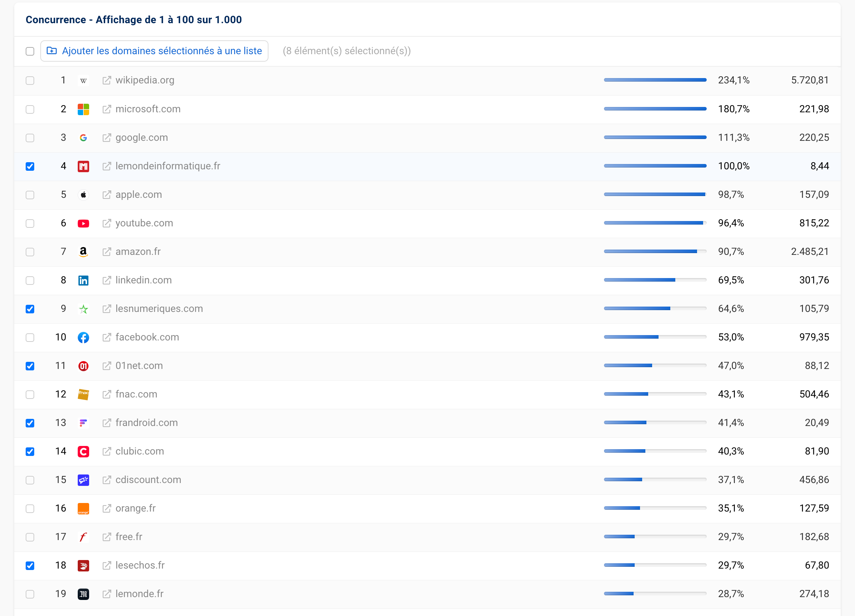The width and height of the screenshot is (855, 616).
Task: Click the YouTube favicon
Action: [83, 224]
